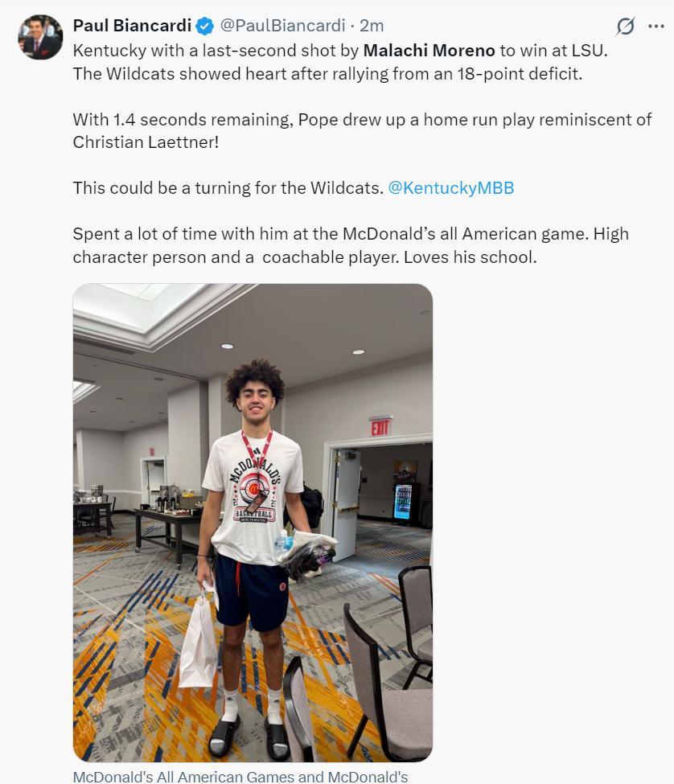Click the line 'The Wildcats showed heart'
This screenshot has width=674, height=784.
tap(327, 74)
